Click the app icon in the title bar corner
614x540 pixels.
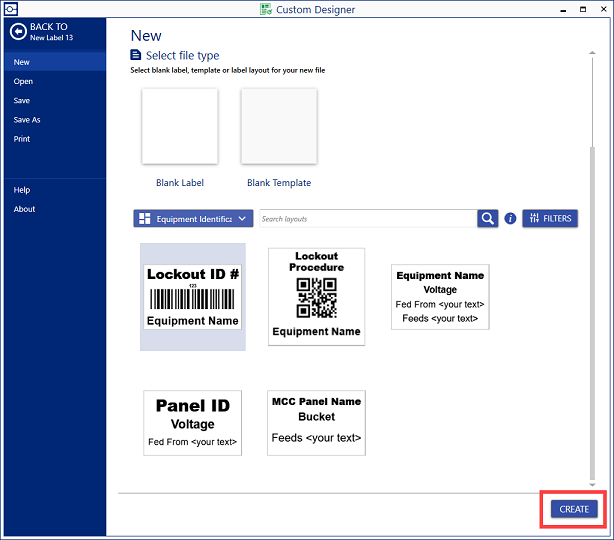pos(11,9)
